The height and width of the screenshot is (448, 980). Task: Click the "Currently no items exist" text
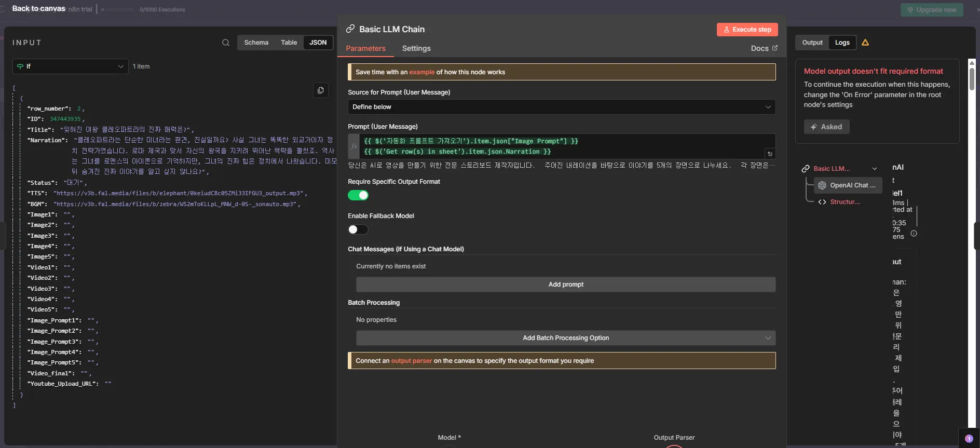click(391, 266)
